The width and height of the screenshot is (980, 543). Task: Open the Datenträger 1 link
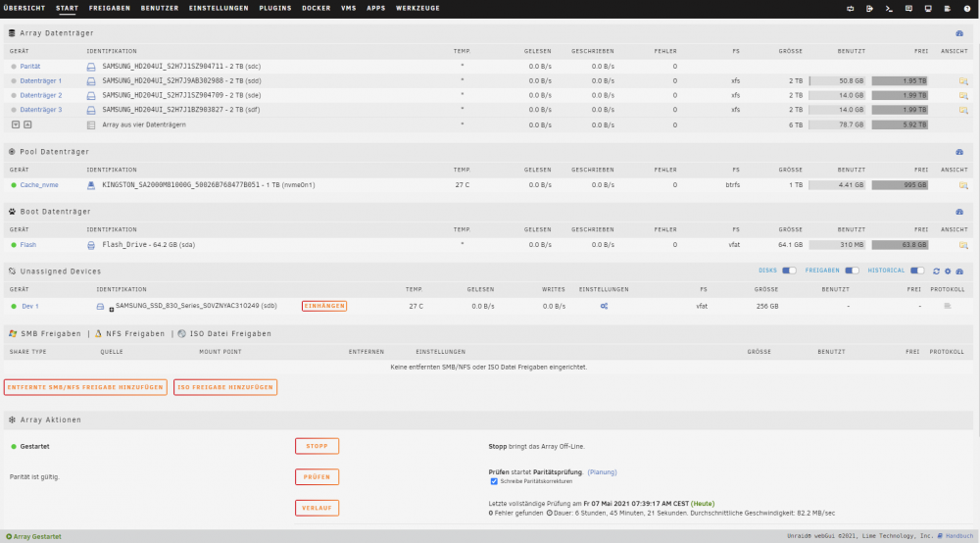coord(40,80)
